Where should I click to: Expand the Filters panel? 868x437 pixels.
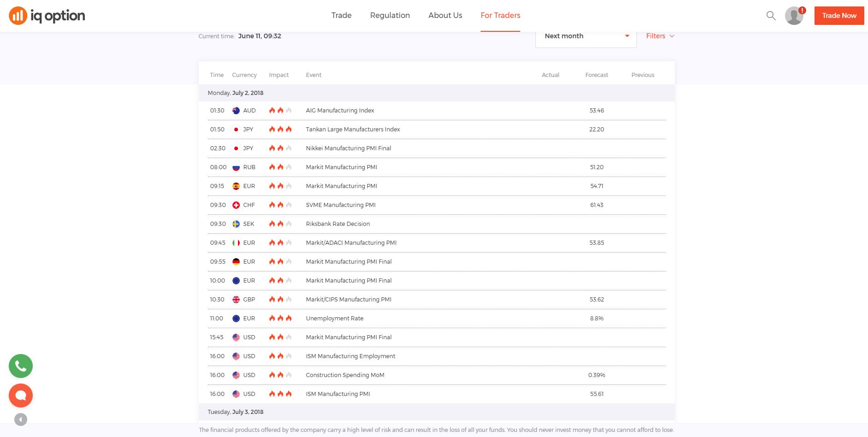660,36
